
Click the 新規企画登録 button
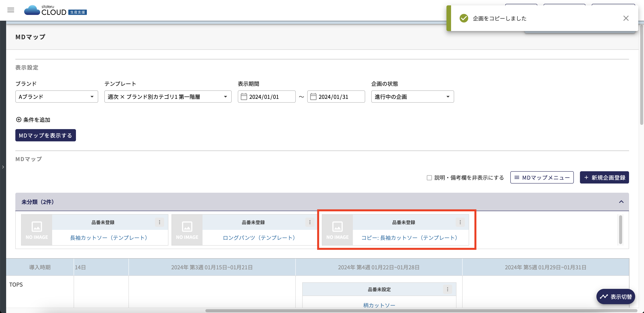point(604,178)
